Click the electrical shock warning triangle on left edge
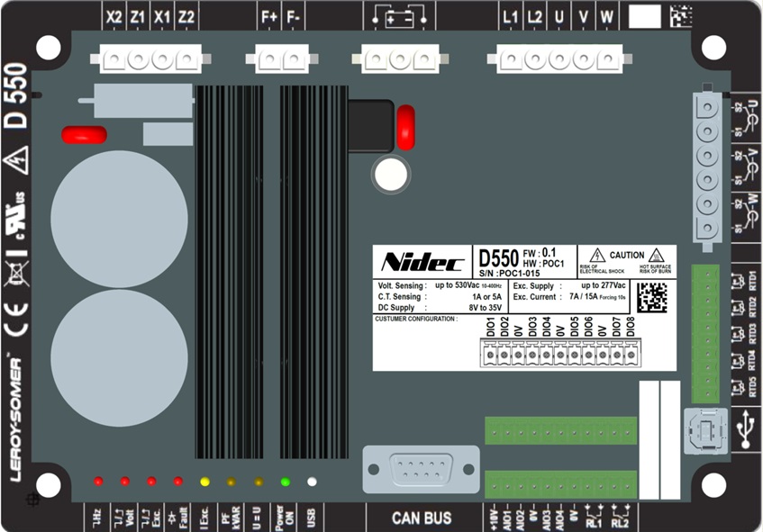This screenshot has width=763, height=532. [15, 160]
